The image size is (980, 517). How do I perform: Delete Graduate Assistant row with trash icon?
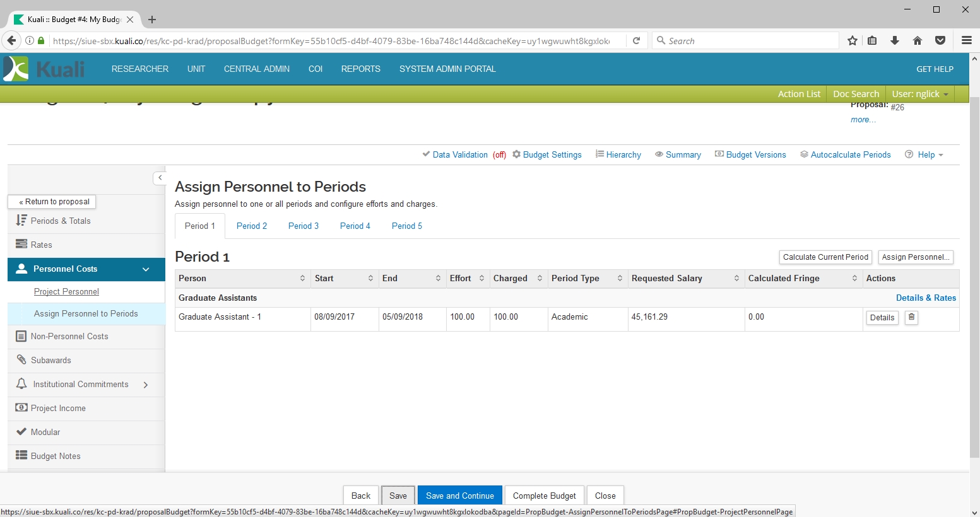(x=911, y=318)
